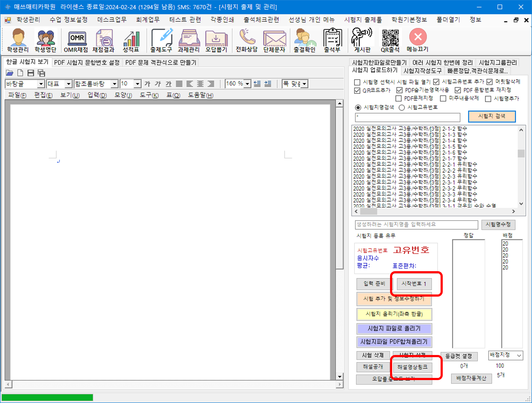Click the 입력 준비 button
The width and height of the screenshot is (532, 403).
click(374, 284)
